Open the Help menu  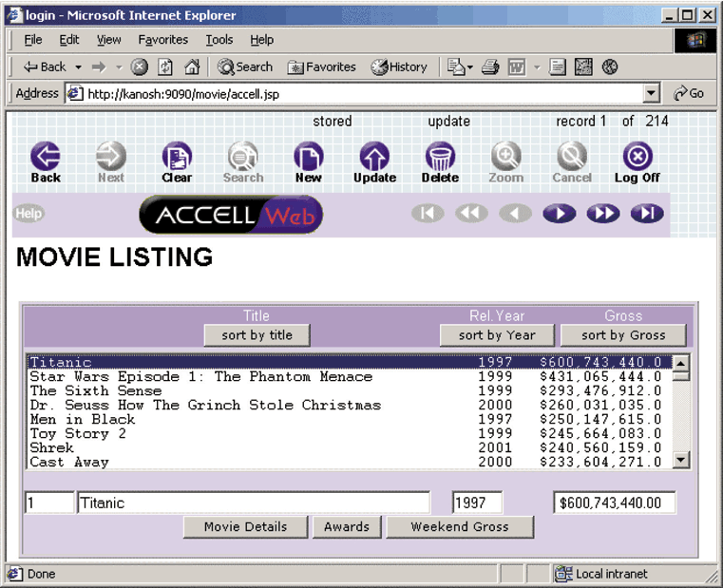click(x=261, y=40)
